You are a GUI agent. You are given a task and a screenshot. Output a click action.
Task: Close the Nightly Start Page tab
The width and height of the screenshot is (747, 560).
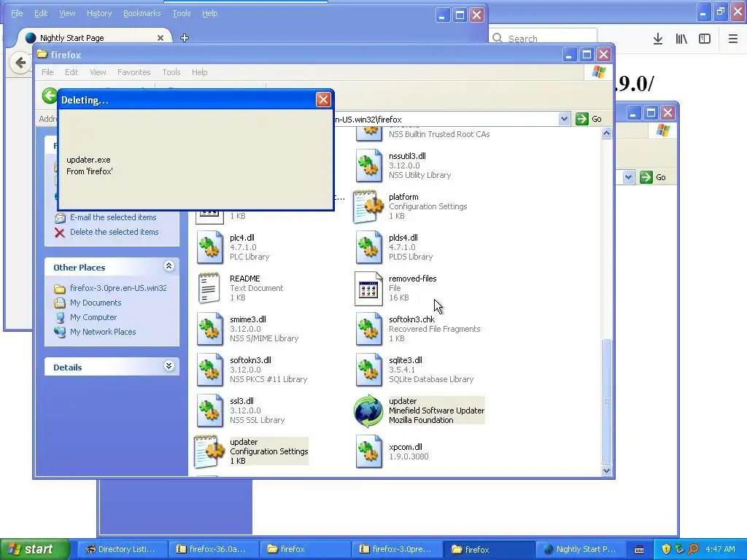click(160, 38)
